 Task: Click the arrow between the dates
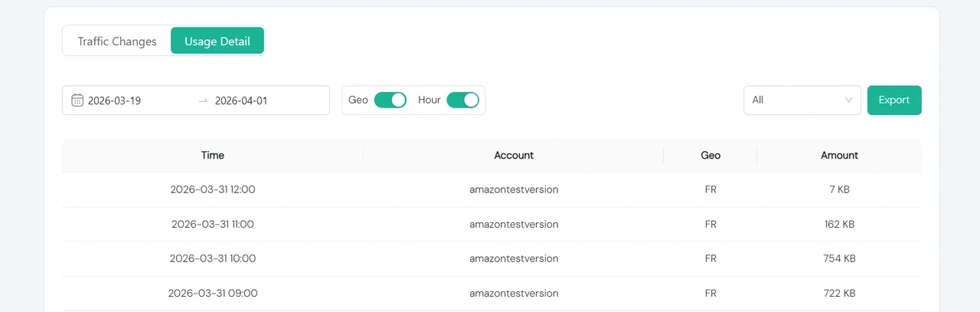(x=203, y=100)
